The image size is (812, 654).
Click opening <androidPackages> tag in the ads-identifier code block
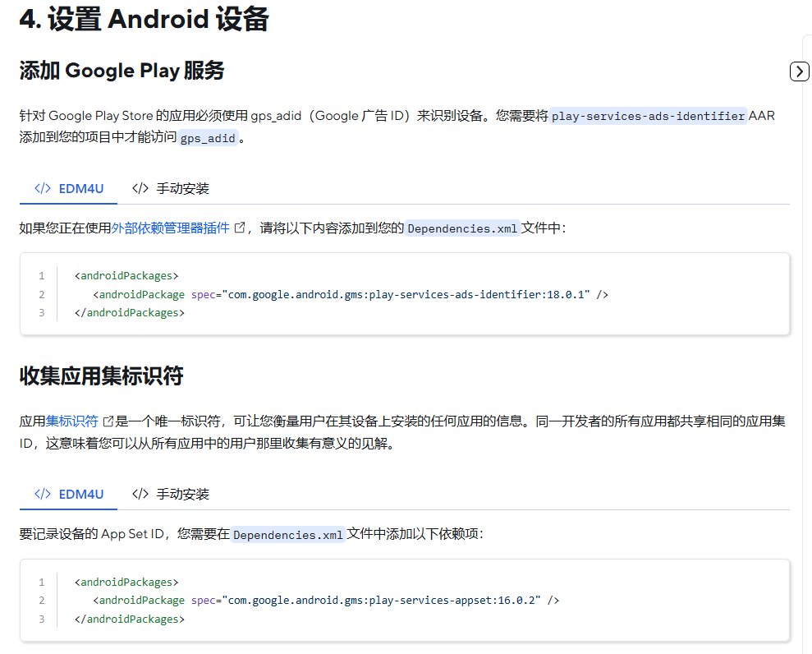[126, 276]
